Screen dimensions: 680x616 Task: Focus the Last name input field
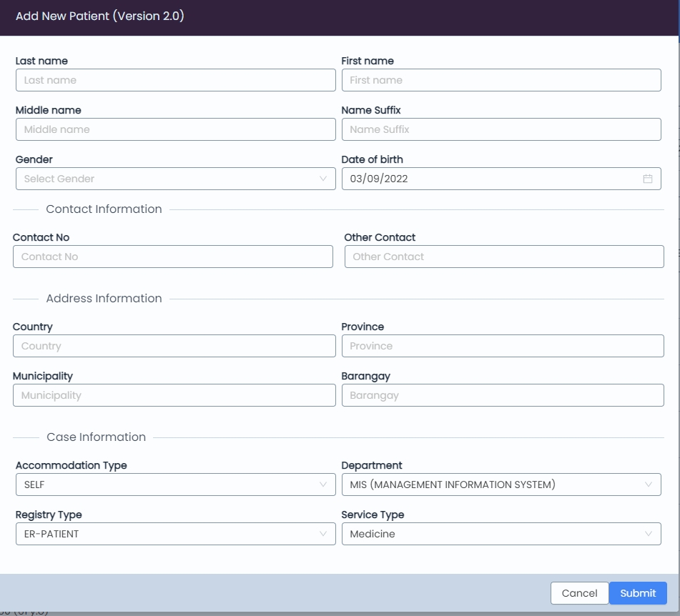[175, 80]
